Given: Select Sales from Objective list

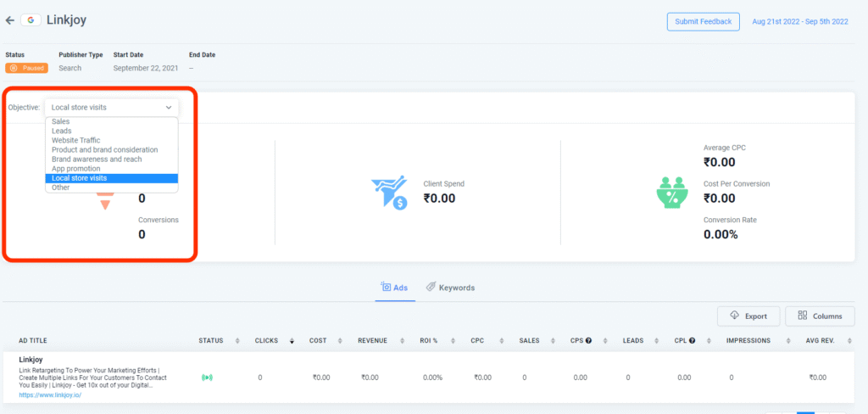Looking at the screenshot, I should click(x=60, y=122).
